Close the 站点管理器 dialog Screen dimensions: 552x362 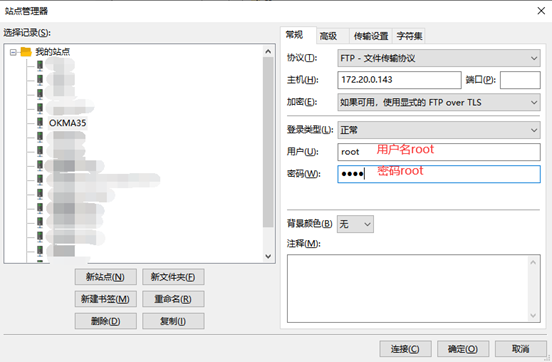coord(541,11)
